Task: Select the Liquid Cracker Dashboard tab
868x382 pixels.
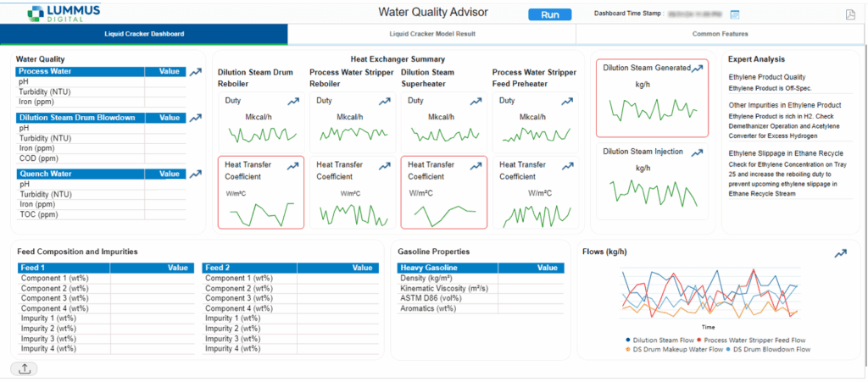Action: click(x=144, y=34)
